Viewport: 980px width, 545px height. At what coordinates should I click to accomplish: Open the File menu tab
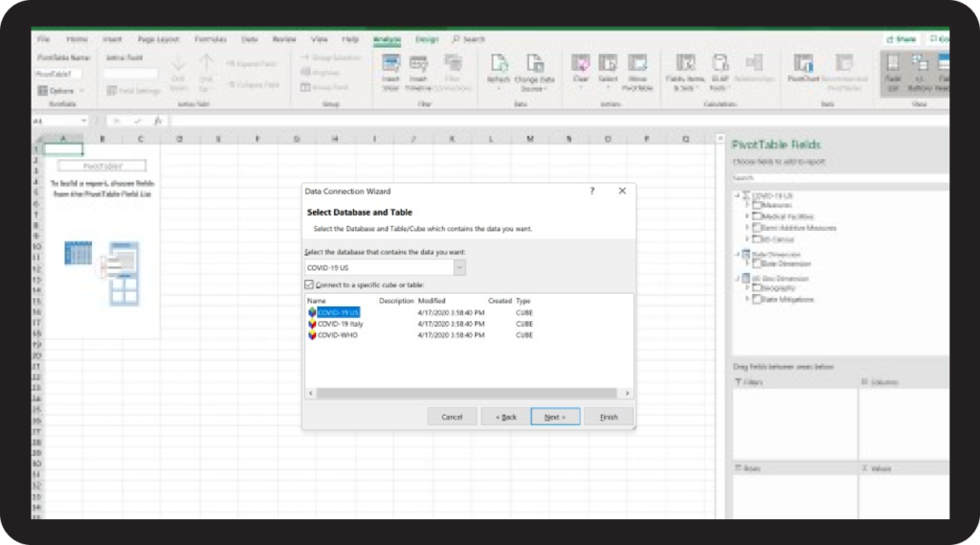[x=43, y=39]
